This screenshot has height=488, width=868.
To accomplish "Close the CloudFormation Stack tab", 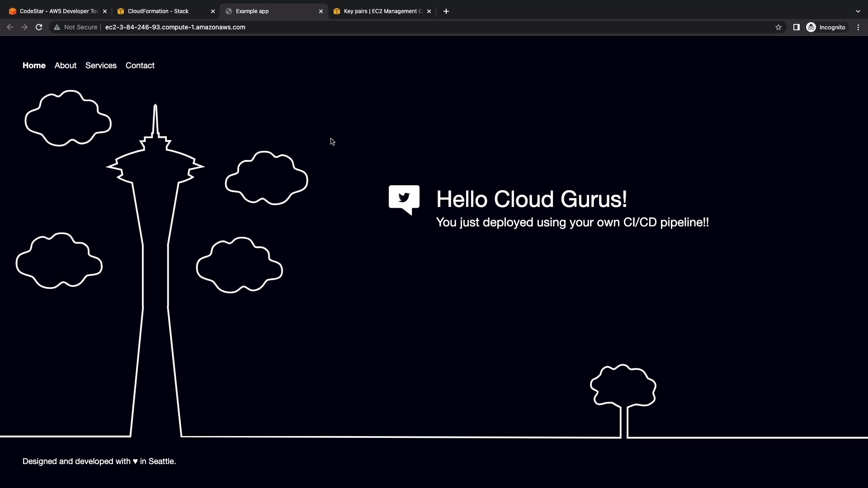I will tap(213, 11).
